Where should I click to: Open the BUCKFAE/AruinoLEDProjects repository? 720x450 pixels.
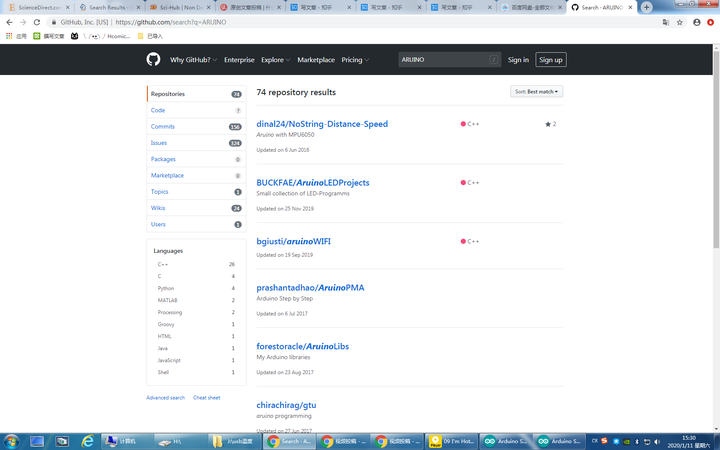(x=313, y=183)
